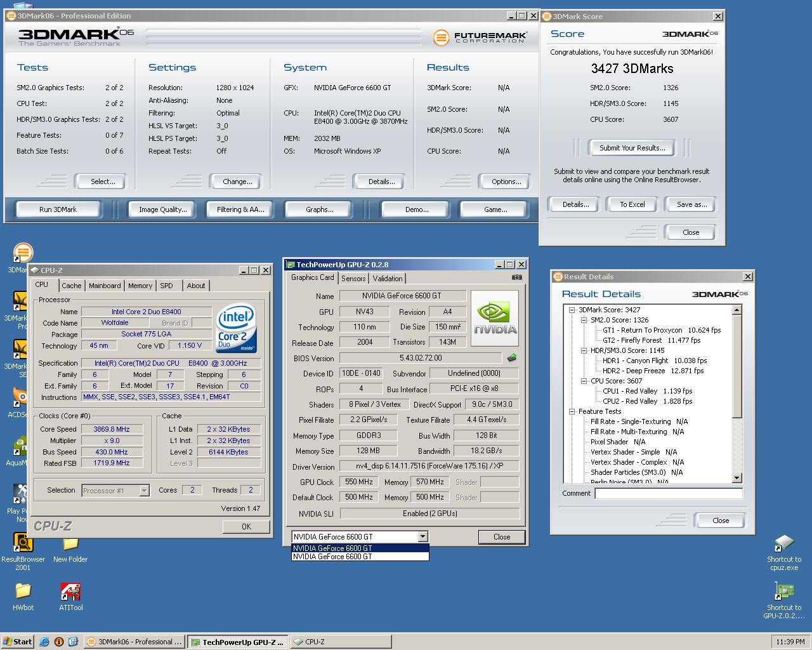Click the Save as... button

point(691,204)
